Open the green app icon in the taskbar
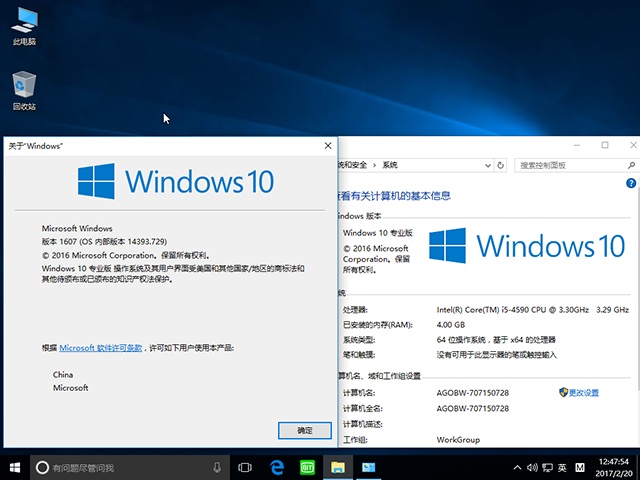This screenshot has width=640, height=480. tap(308, 467)
